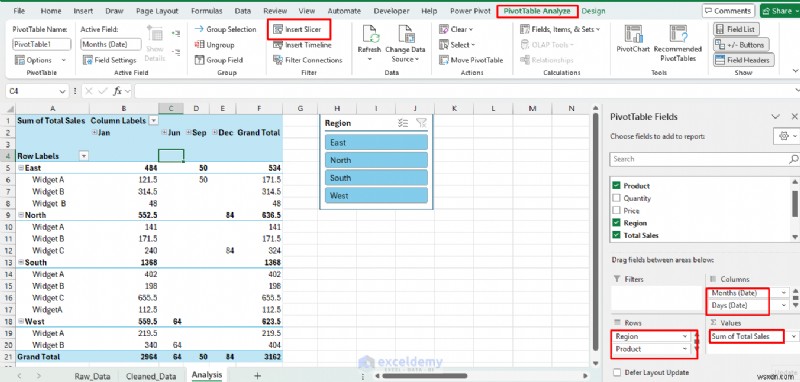Open the Raw_Data sheet

92,376
